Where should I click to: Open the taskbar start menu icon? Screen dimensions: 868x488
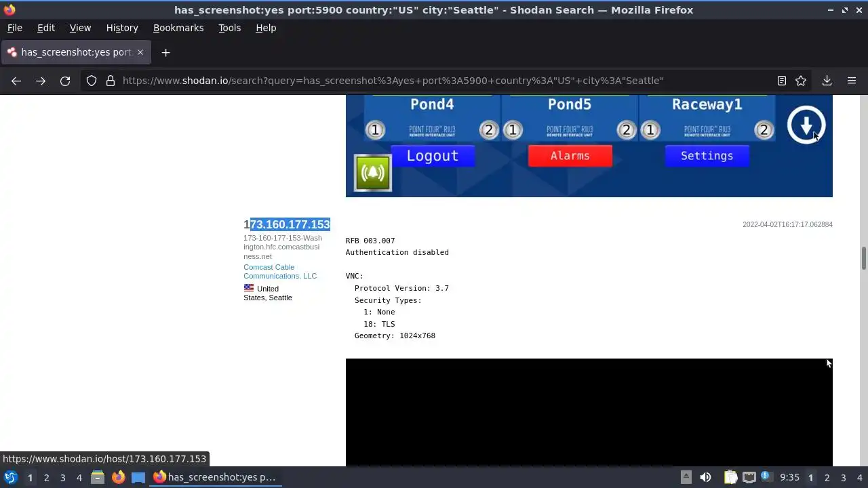[10, 478]
